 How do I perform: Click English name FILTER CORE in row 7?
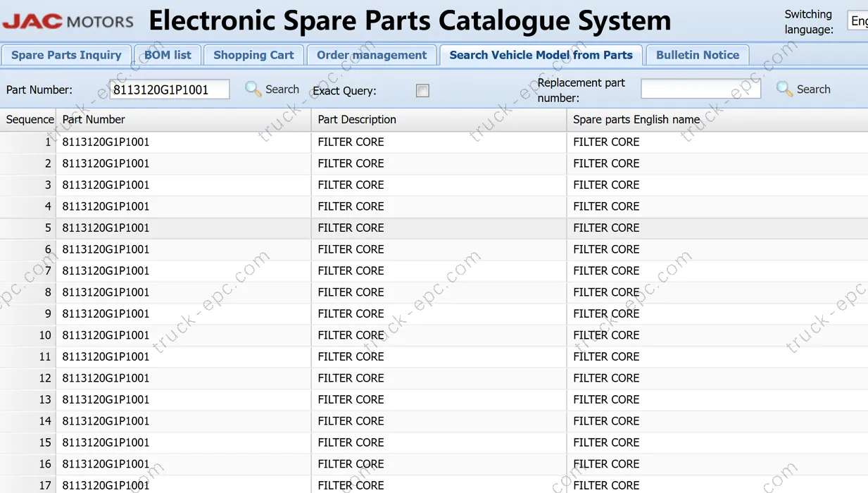[x=606, y=271]
